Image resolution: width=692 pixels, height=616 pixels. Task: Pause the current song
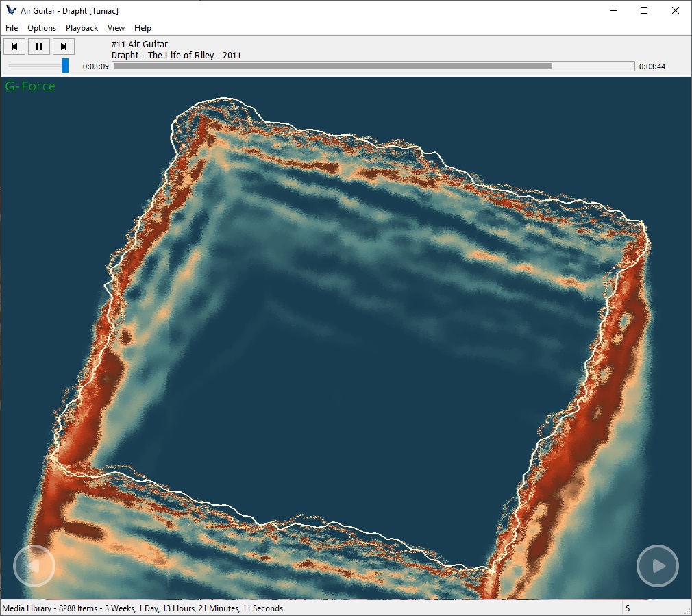coord(39,47)
